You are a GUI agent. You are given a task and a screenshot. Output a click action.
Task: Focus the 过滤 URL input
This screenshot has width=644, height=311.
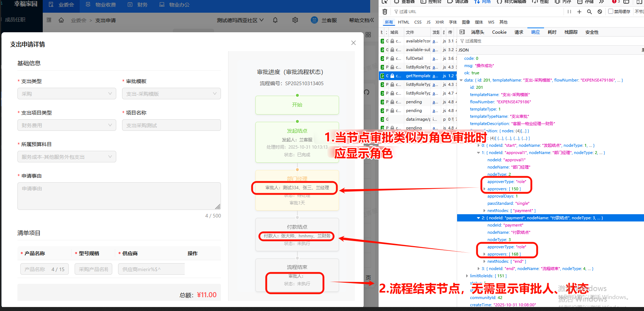478,12
